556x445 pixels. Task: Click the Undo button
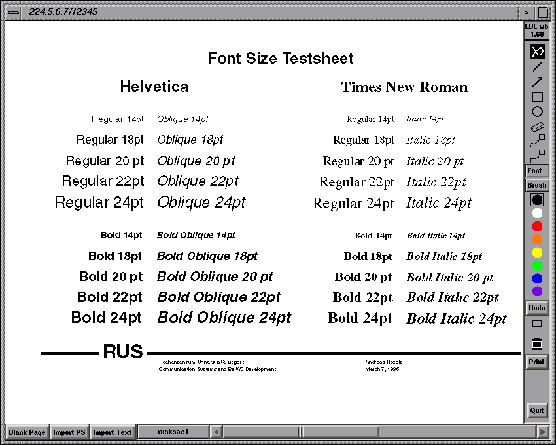tap(536, 307)
